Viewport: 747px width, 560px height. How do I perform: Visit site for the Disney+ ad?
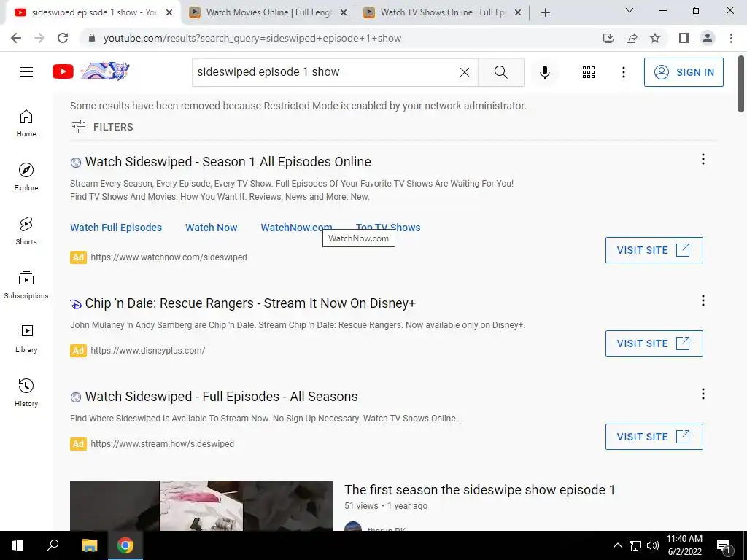pos(654,343)
